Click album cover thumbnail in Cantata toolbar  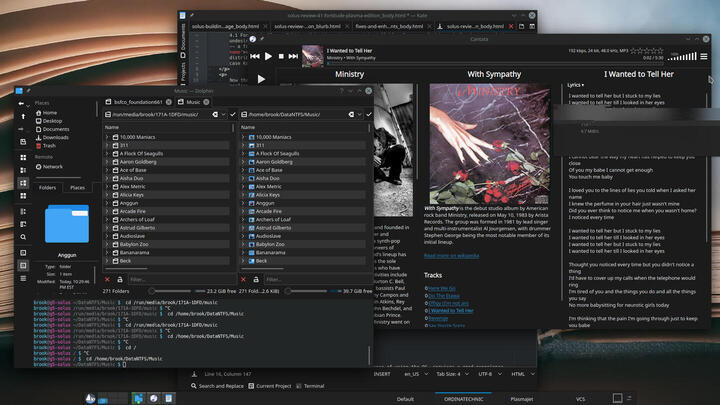[313, 56]
